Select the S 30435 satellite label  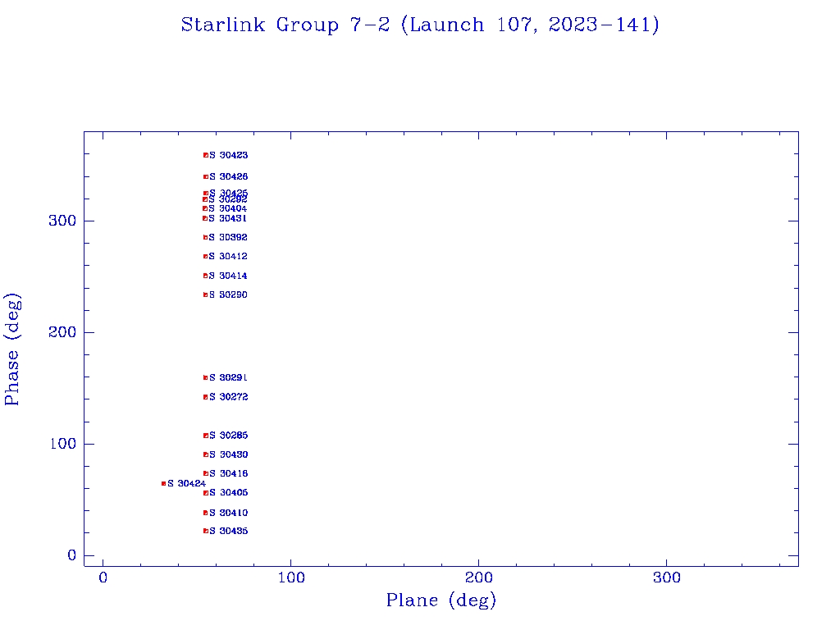pyautogui.click(x=229, y=531)
